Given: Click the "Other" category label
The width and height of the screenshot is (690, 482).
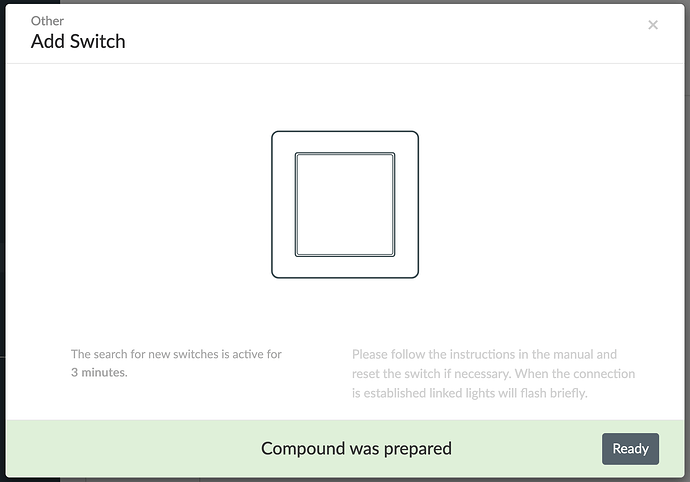Looking at the screenshot, I should [47, 20].
